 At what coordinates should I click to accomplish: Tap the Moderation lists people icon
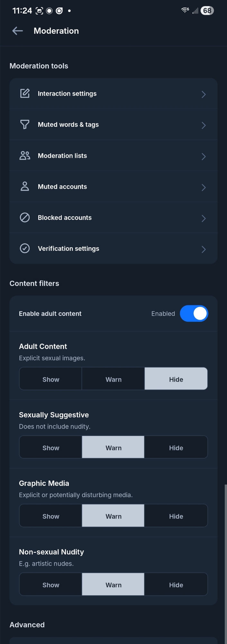[25, 156]
